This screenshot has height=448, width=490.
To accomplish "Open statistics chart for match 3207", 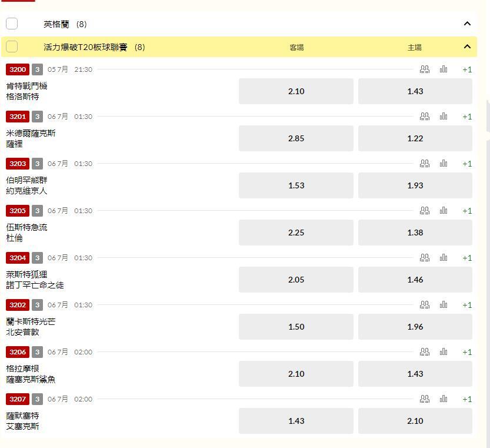I will point(444,399).
